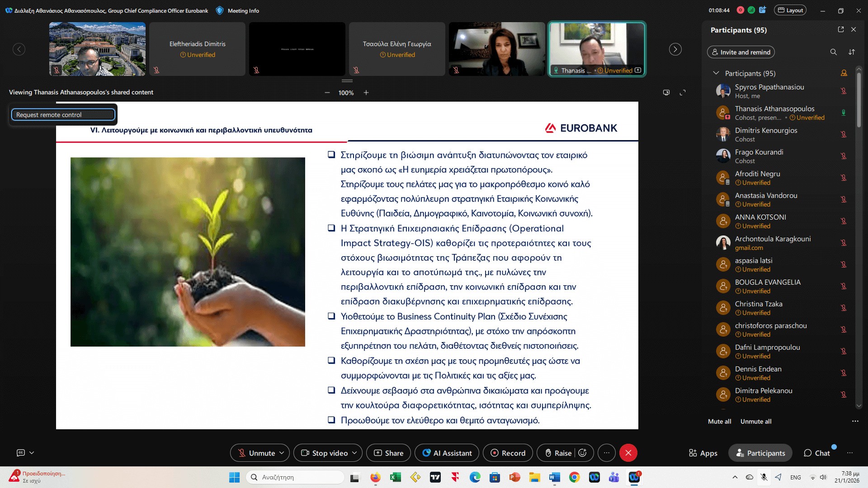Open closed captions dropdown arrow
868x488 pixels.
pyautogui.click(x=32, y=453)
